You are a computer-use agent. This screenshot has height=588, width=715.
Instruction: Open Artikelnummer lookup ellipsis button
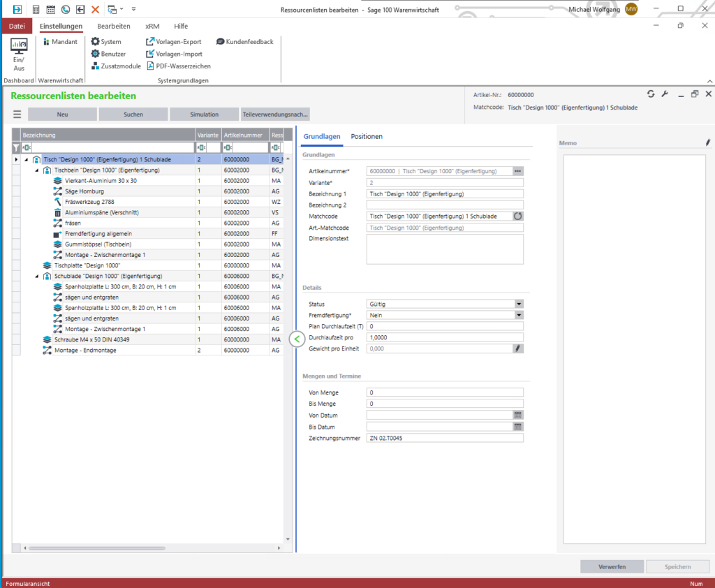coord(517,171)
